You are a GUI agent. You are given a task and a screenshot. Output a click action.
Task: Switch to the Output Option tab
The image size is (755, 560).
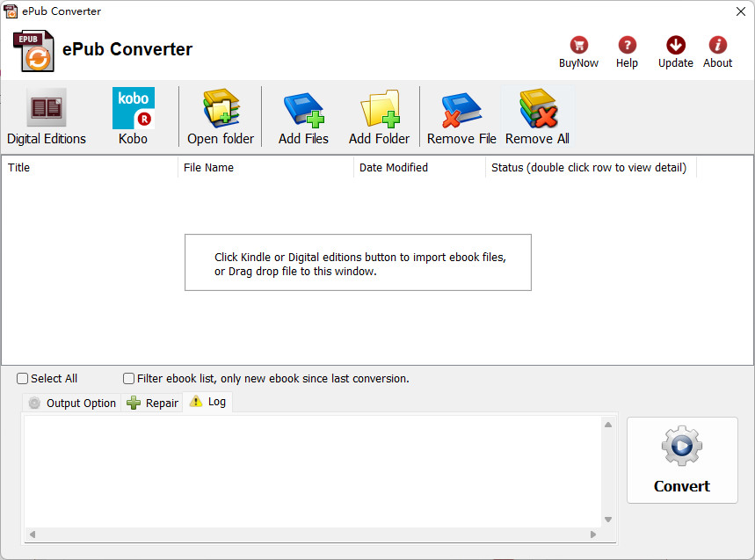click(x=72, y=403)
